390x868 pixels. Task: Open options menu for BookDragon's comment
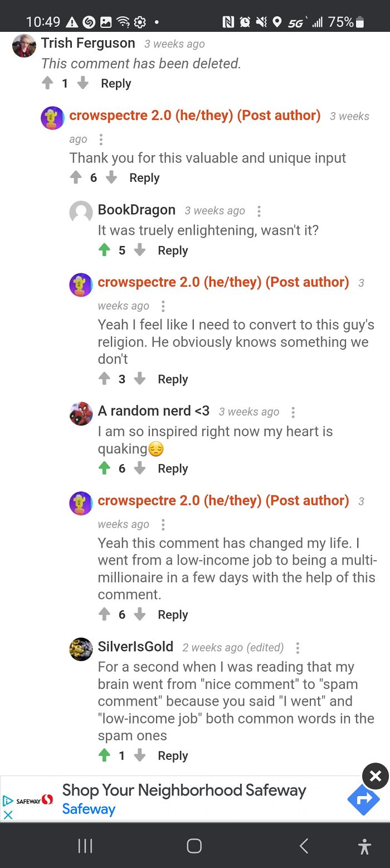tap(259, 211)
